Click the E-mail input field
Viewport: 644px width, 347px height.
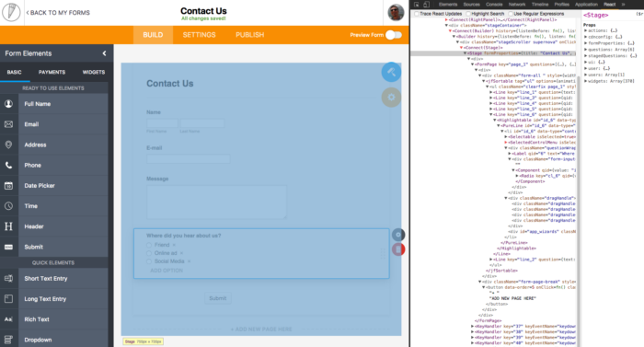click(188, 158)
